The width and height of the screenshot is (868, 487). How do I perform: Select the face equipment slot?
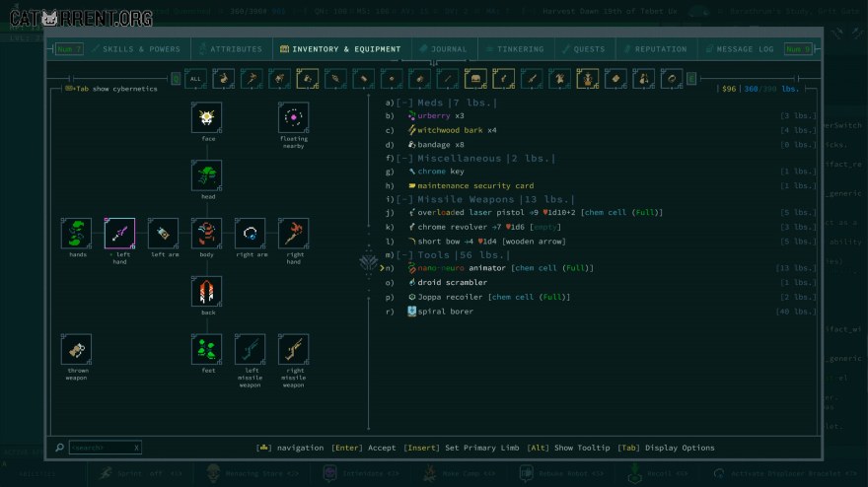pos(206,117)
